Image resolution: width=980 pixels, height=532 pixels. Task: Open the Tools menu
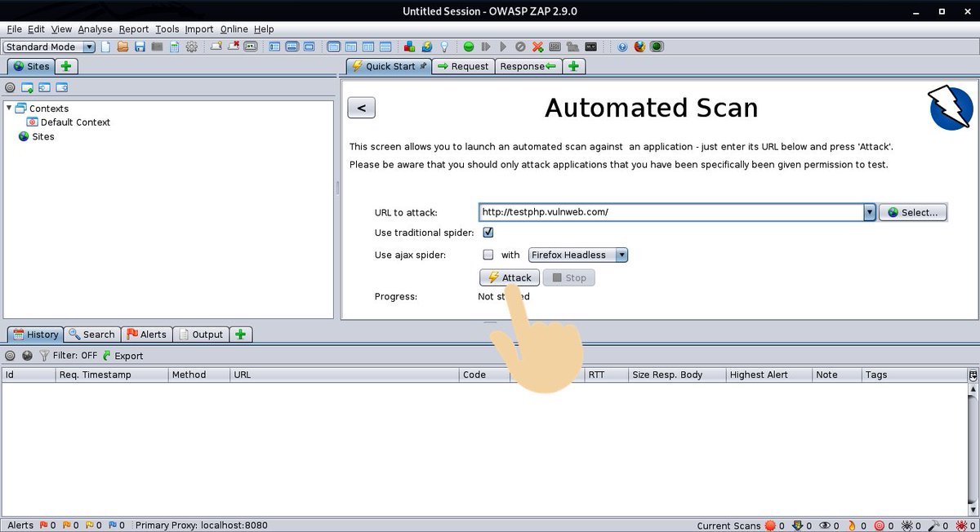click(167, 29)
